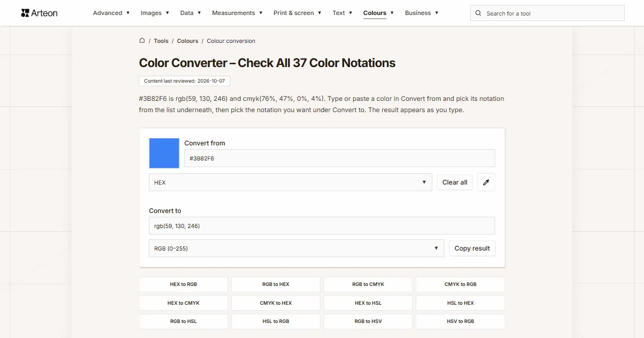Click the search magnifier icon
Image resolution: width=644 pixels, height=338 pixels.
tap(479, 13)
